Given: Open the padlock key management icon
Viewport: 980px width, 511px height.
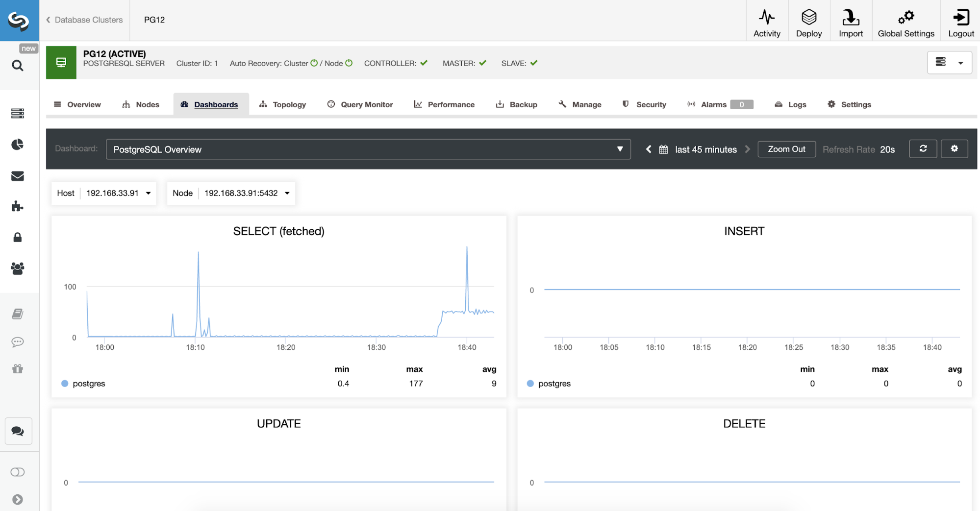Looking at the screenshot, I should [x=18, y=237].
